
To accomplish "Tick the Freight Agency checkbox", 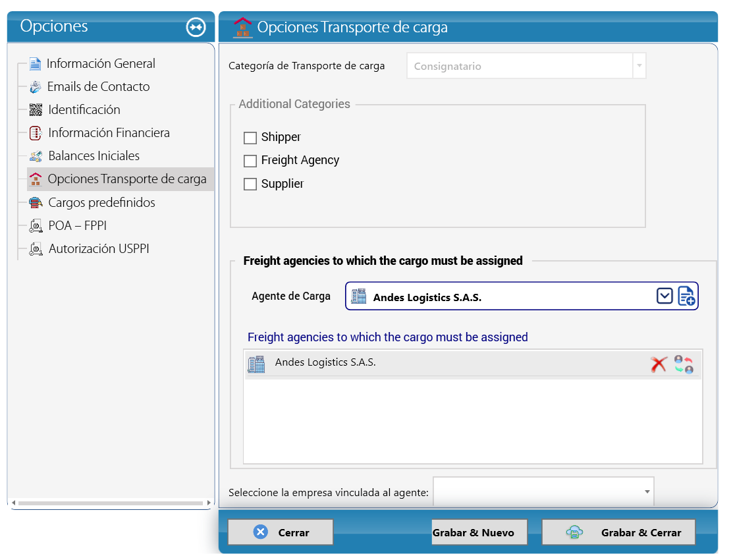I will coord(250,161).
